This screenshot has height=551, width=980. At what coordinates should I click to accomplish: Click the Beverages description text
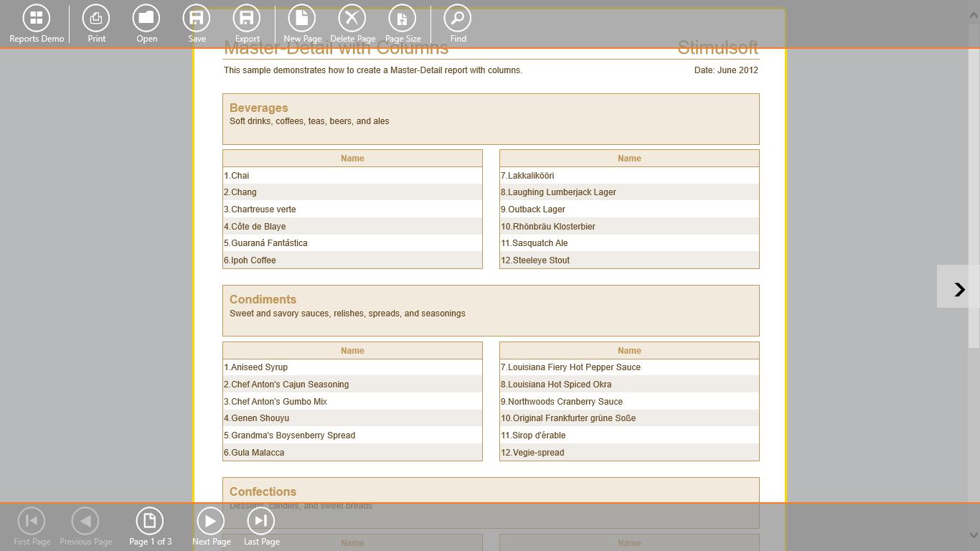coord(309,121)
